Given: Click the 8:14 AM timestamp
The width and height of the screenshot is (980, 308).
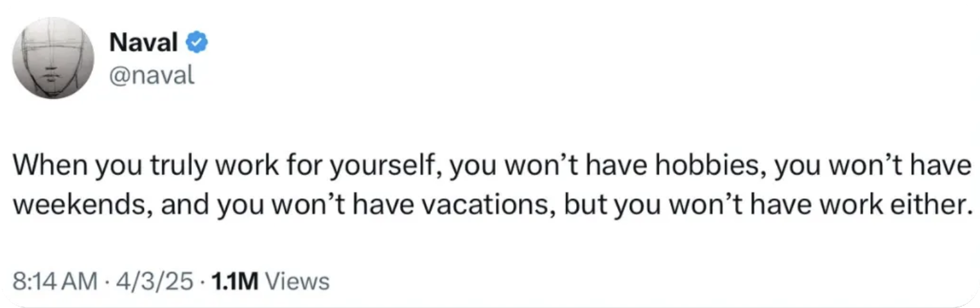Looking at the screenshot, I should coord(56,281).
